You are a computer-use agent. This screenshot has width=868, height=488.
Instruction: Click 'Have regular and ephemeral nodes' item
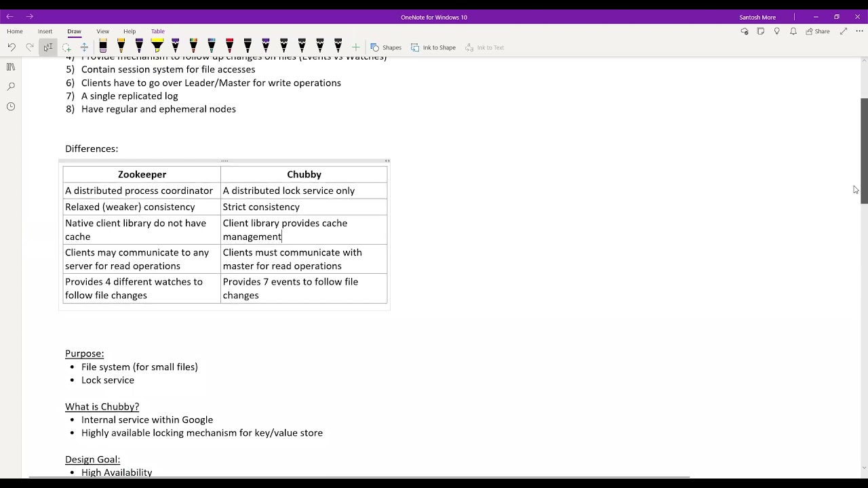(x=159, y=108)
